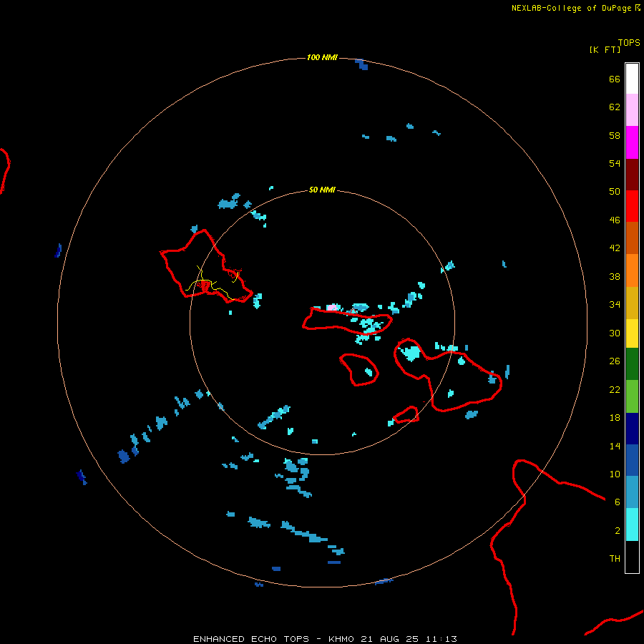Click the "KHMO" station identifier
Screen dimensions: 644x644
tap(341, 639)
